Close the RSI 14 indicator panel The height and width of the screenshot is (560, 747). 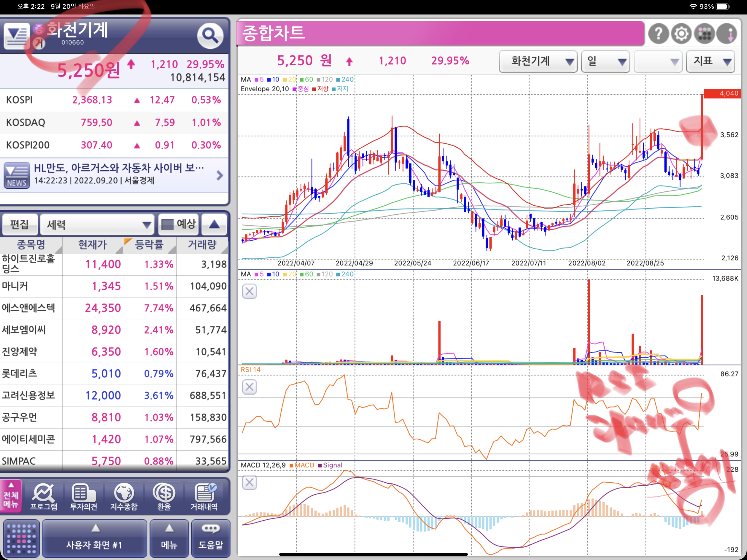(x=249, y=387)
